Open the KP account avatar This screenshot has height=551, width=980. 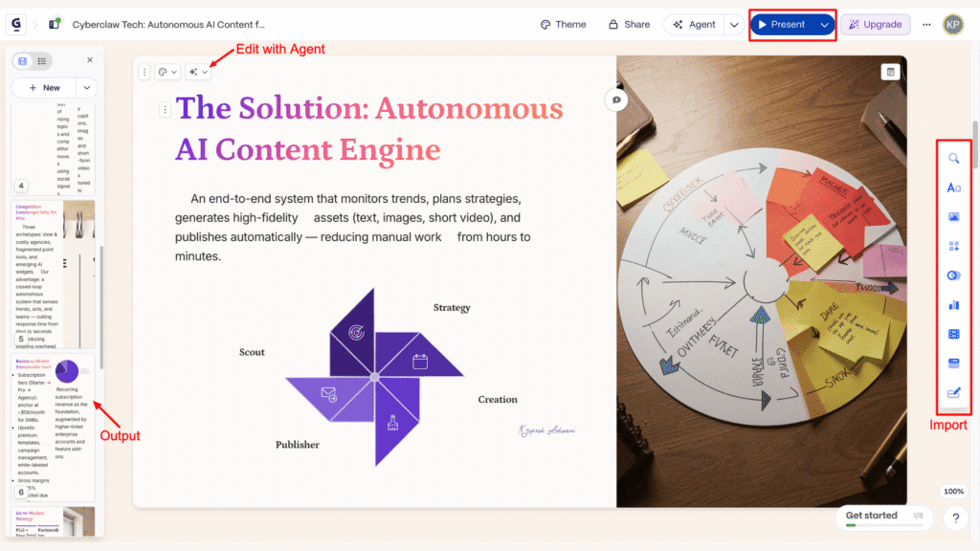tap(953, 24)
